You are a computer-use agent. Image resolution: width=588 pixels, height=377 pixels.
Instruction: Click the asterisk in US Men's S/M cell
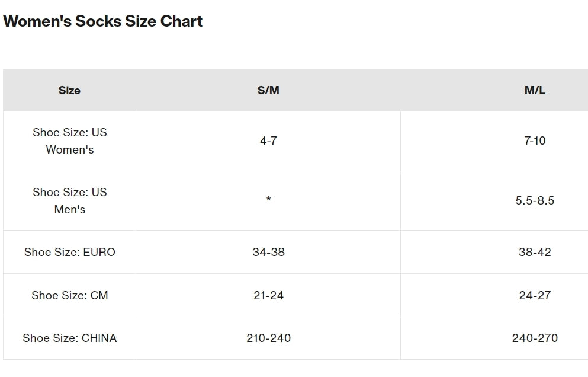(x=268, y=199)
